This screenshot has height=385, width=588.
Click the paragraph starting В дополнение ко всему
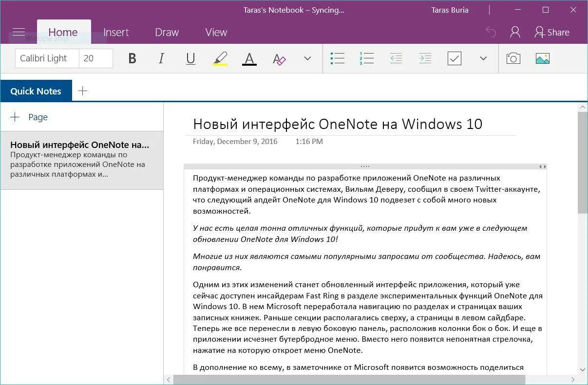(x=358, y=367)
